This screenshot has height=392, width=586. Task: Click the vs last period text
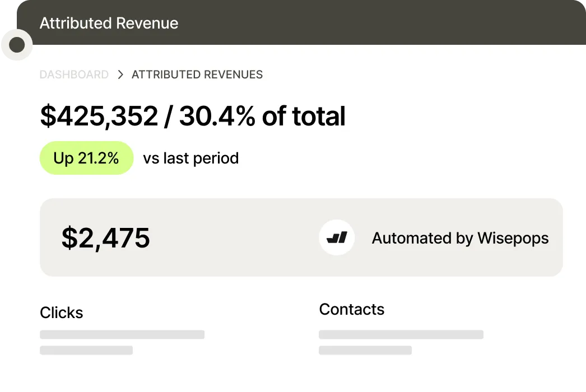[190, 158]
